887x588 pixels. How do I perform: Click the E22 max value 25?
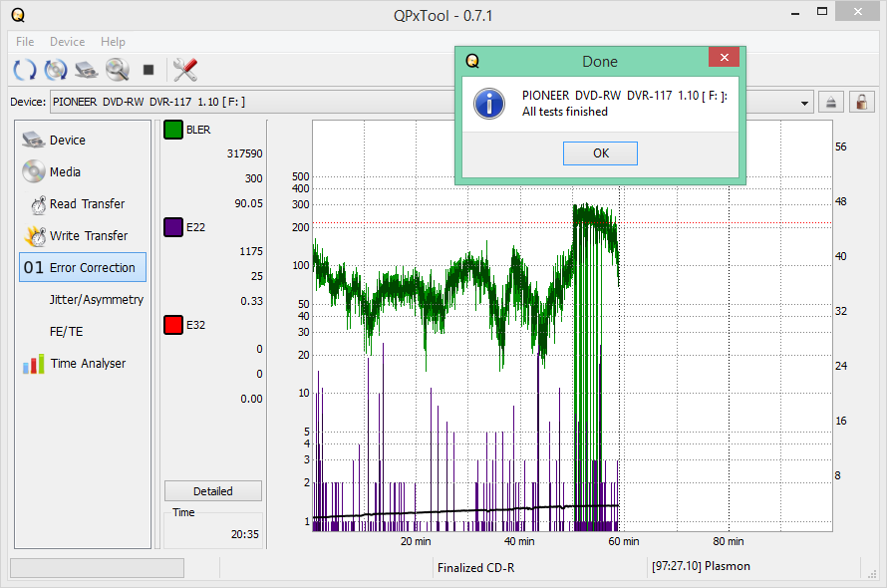coord(257,276)
